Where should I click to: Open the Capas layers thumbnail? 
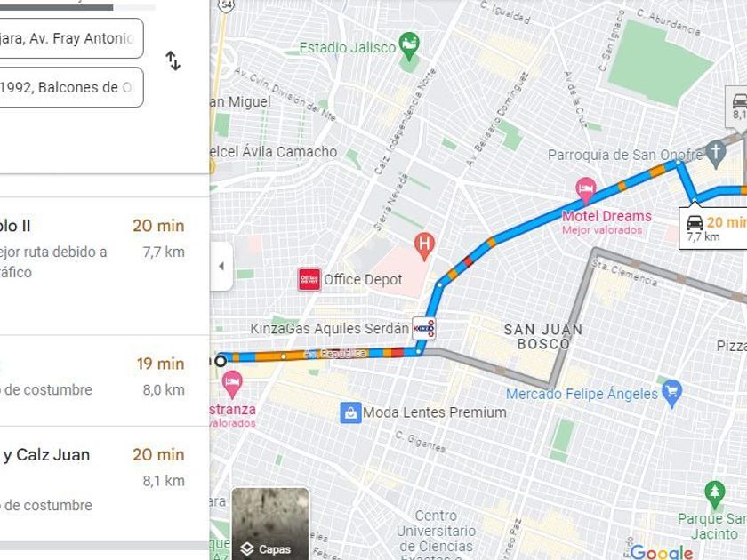point(270,524)
